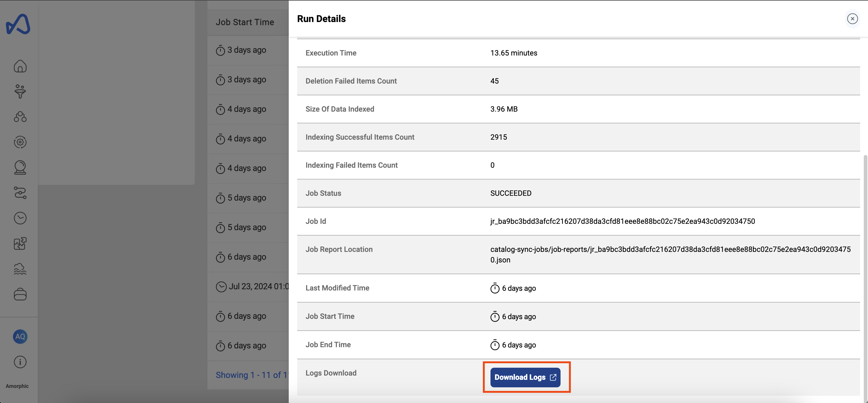Click the AQ user avatar

click(20, 336)
